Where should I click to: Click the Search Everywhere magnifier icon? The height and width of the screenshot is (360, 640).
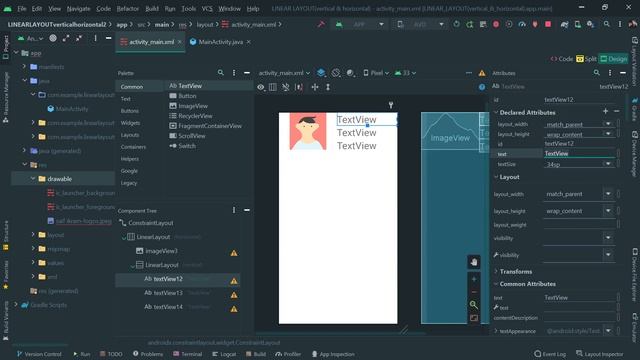point(607,24)
